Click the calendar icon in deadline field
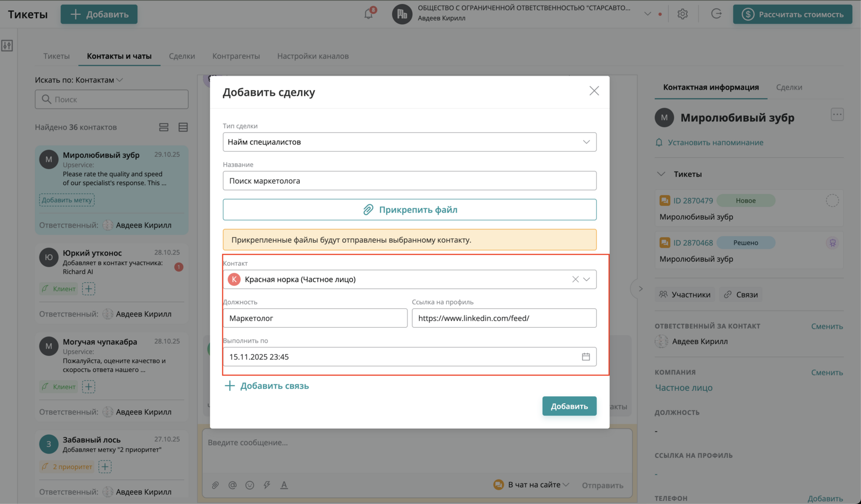 [586, 356]
